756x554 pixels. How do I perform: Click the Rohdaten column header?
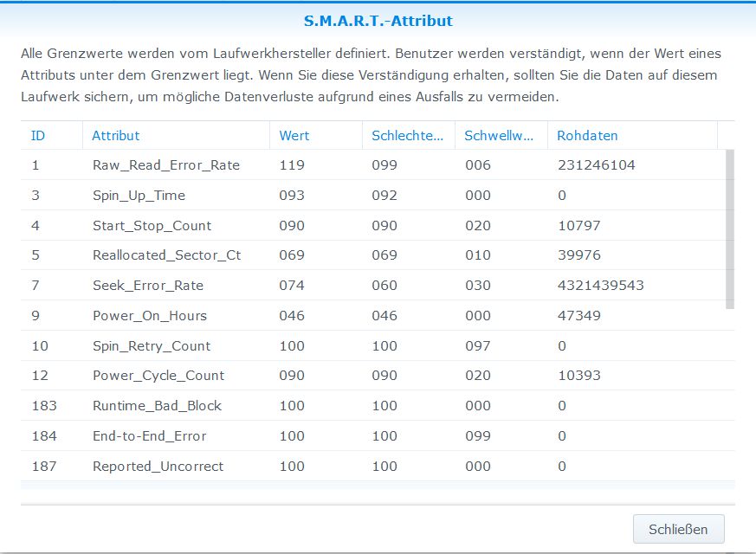click(x=632, y=135)
